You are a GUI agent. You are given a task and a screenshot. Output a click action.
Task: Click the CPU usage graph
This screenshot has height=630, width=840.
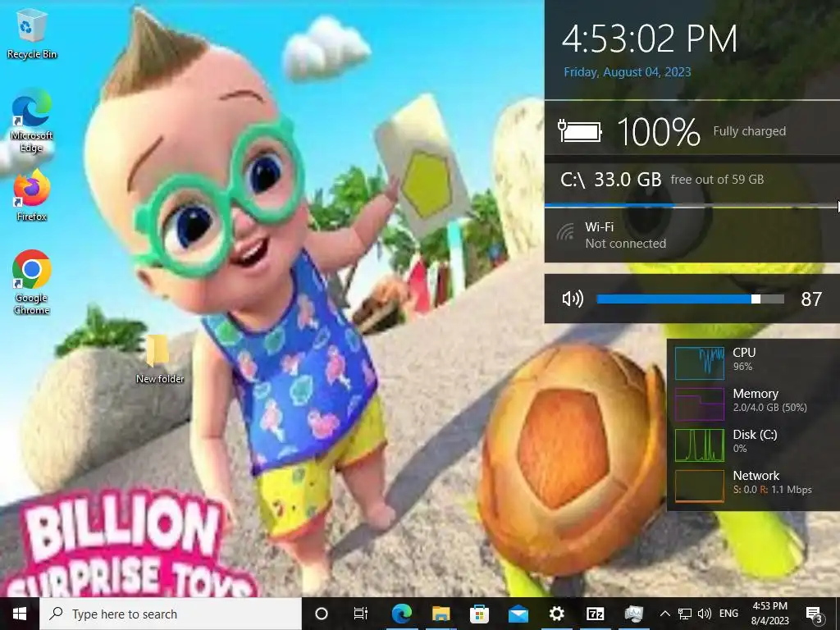click(x=699, y=363)
